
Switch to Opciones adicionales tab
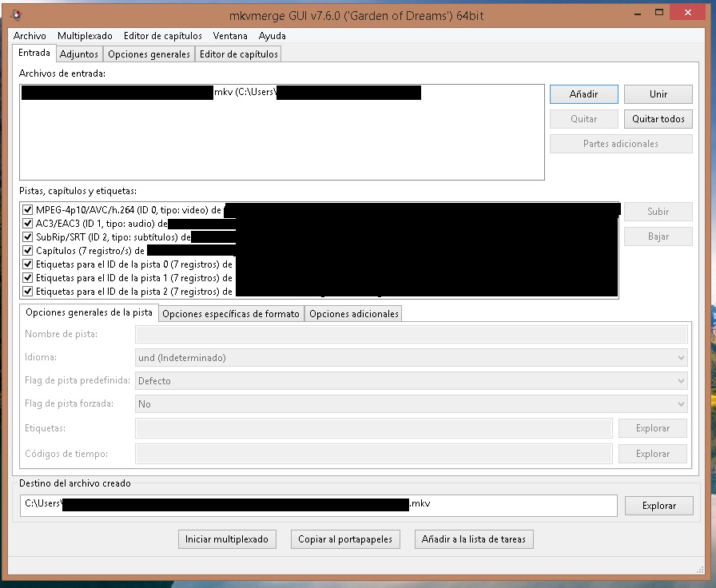[x=353, y=314]
